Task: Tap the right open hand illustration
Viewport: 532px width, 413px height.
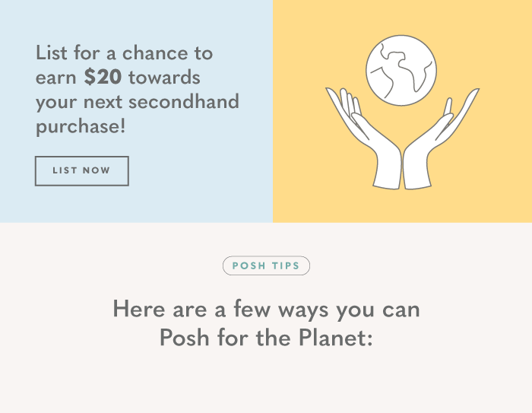Action: click(x=441, y=138)
